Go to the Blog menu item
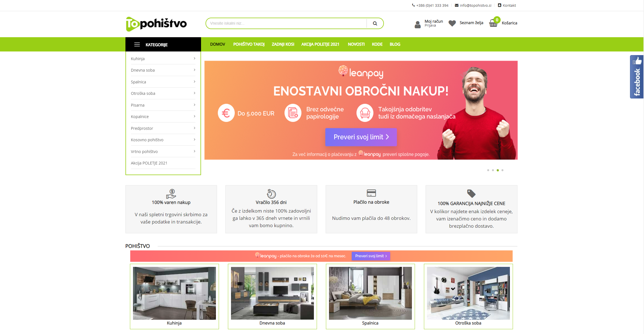This screenshot has width=644, height=334. 395,44
